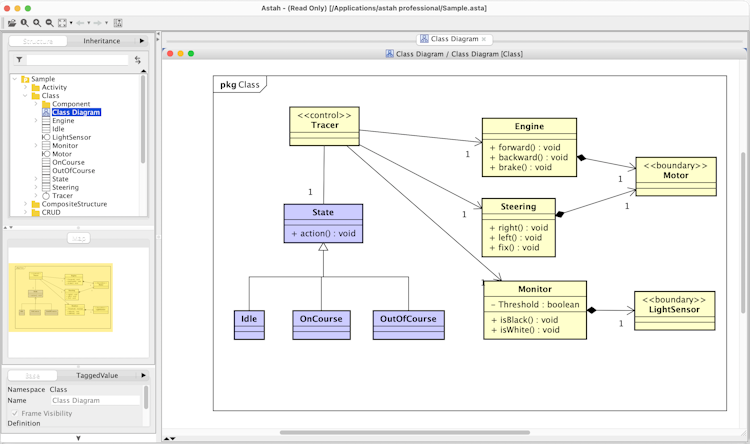The height and width of the screenshot is (444, 750).
Task: Click the Monitor class icon in tree
Action: tap(46, 145)
